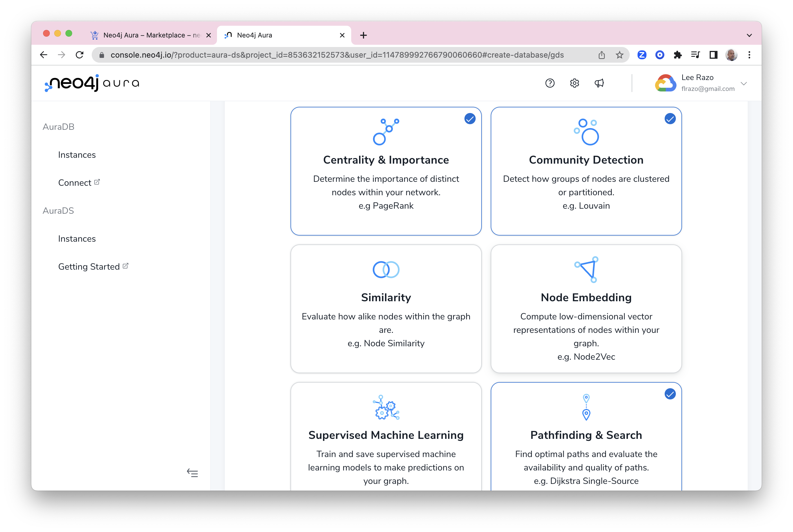
Task: Open the help question mark icon
Action: pyautogui.click(x=550, y=83)
